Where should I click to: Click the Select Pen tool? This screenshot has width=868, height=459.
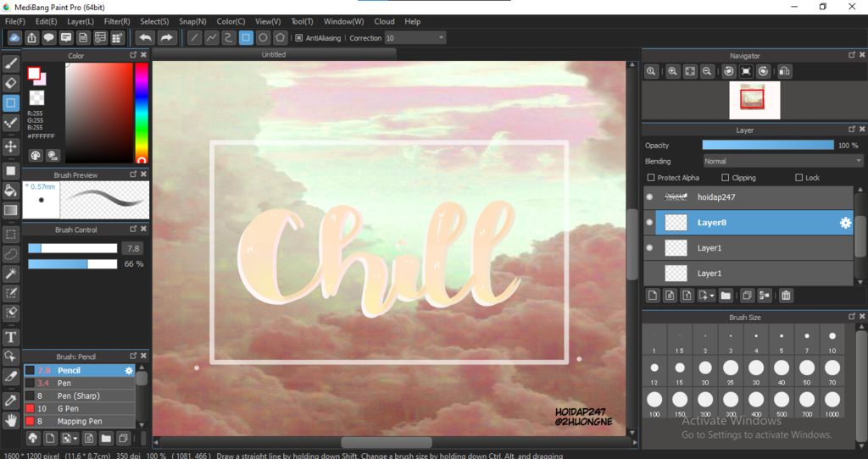click(x=10, y=292)
